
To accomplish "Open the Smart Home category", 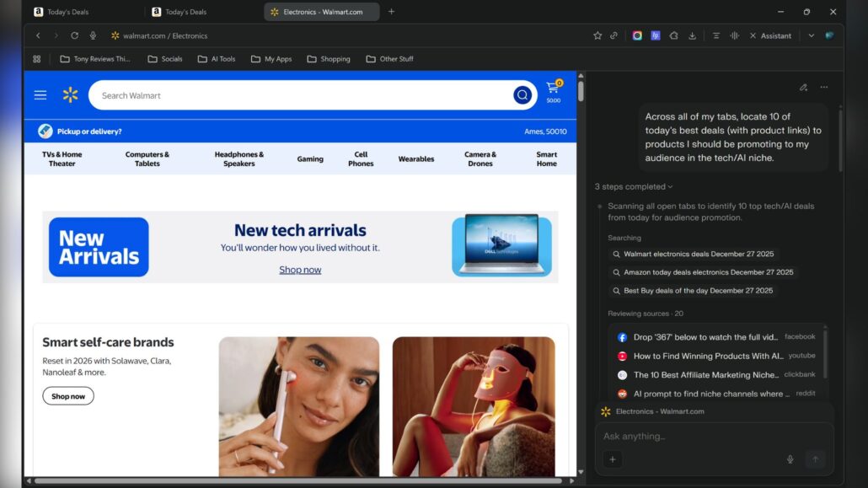I will point(546,159).
